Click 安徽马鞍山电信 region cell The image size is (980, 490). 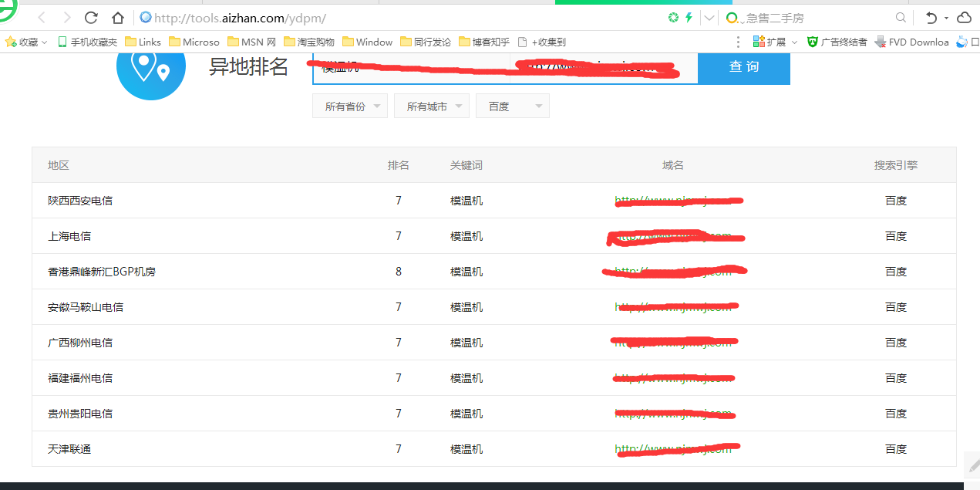(86, 307)
